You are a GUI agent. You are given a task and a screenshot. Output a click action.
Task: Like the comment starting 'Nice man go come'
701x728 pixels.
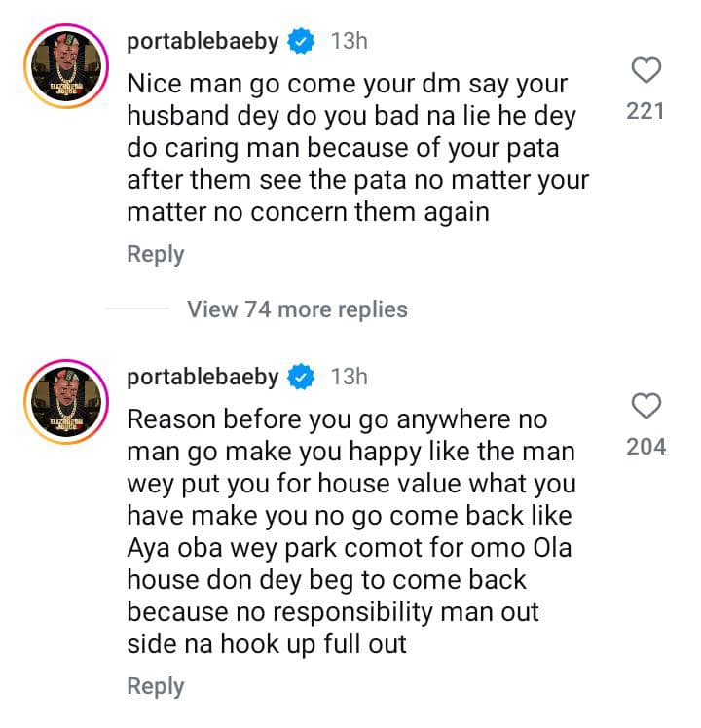pos(646,70)
